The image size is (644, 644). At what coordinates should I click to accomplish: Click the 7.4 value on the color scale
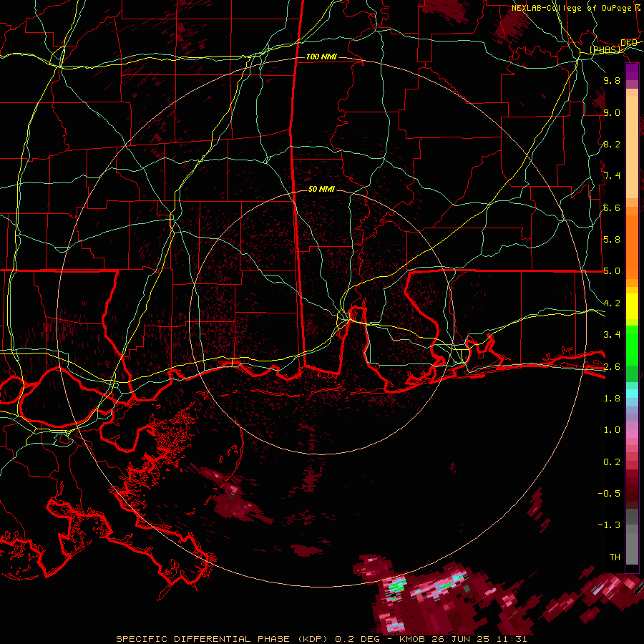point(612,176)
